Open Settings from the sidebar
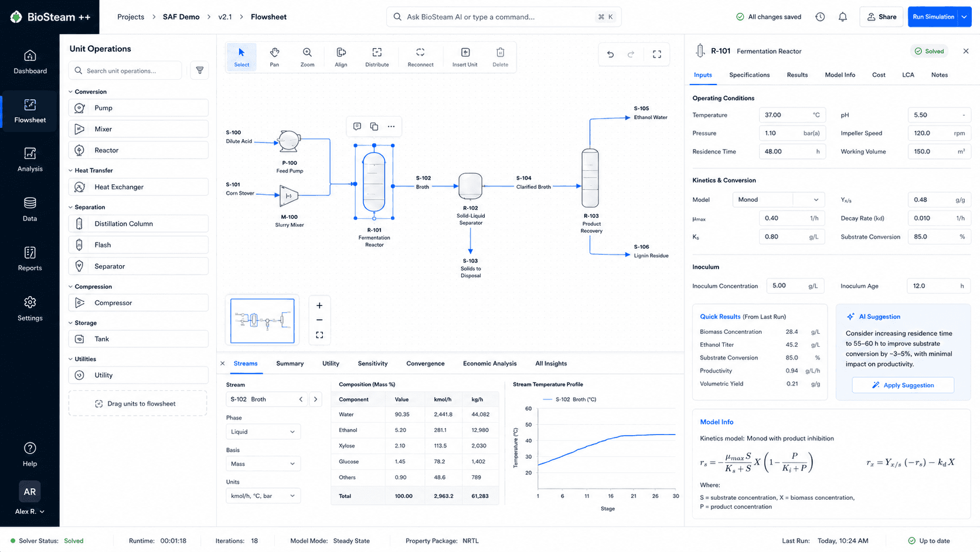 [x=30, y=309]
